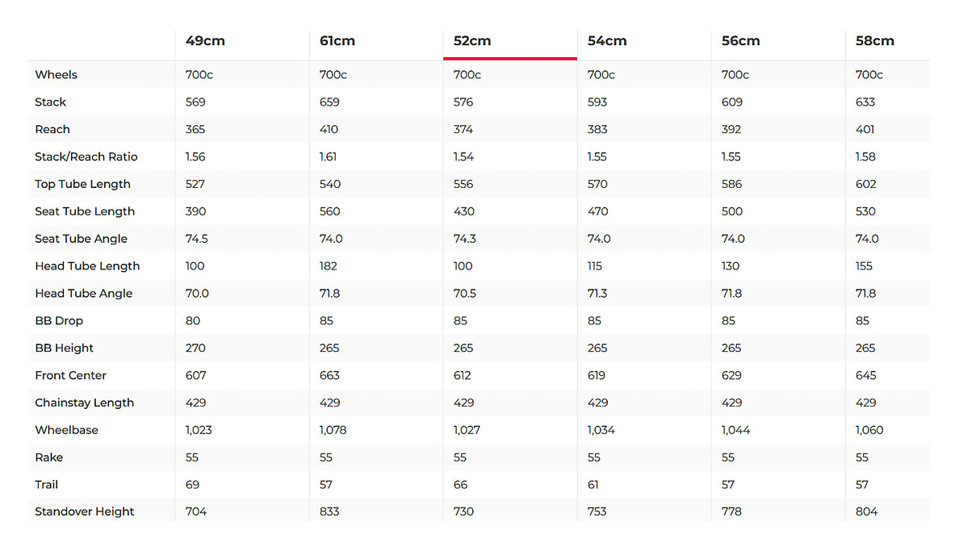Click the 804 standover height value
The width and height of the screenshot is (980, 551).
(x=866, y=511)
